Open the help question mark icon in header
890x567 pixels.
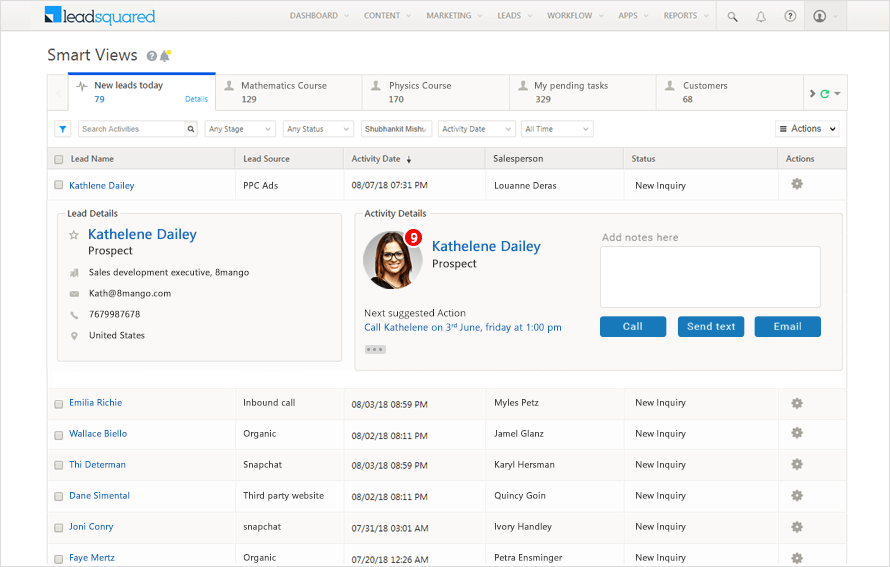tap(790, 16)
